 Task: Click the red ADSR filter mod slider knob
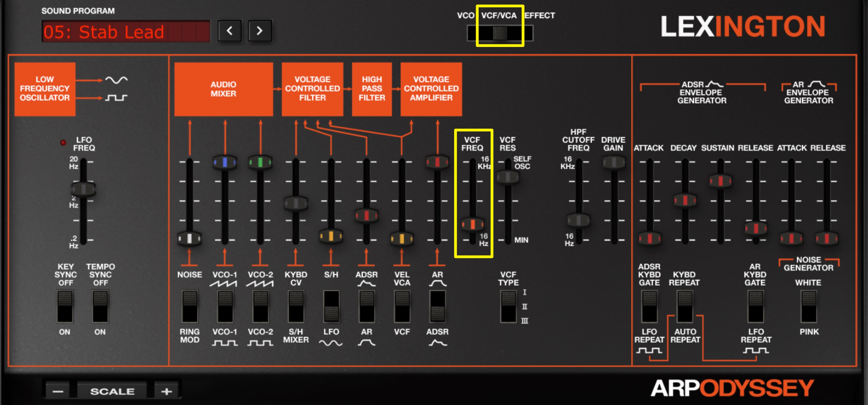tap(366, 215)
